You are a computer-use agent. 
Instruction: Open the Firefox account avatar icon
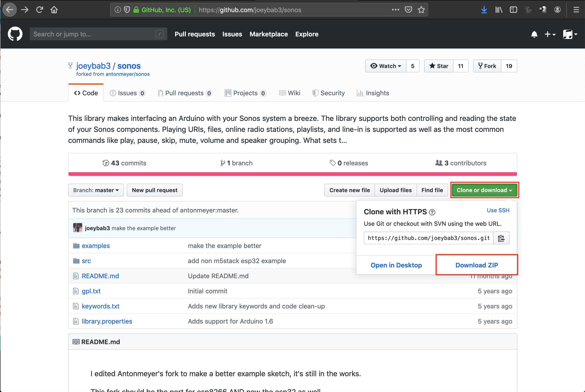coord(557,10)
